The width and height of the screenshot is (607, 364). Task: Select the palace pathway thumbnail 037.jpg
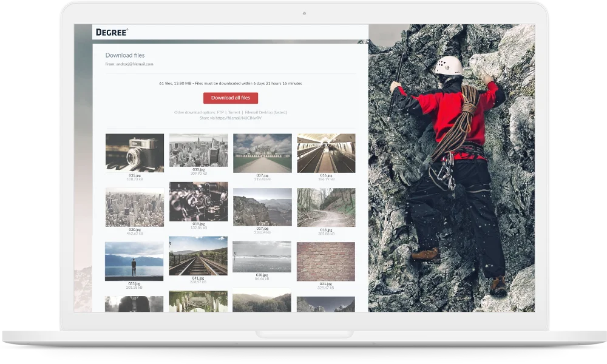[x=262, y=153]
